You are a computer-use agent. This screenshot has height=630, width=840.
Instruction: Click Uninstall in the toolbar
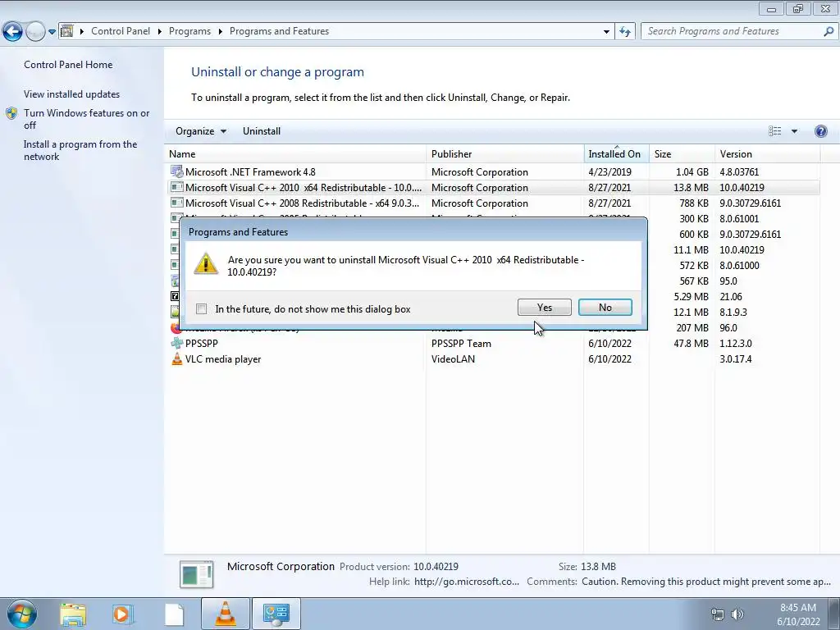click(x=262, y=131)
